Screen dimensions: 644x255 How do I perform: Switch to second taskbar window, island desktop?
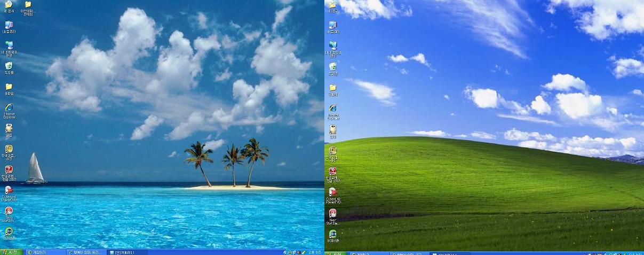[86, 252]
